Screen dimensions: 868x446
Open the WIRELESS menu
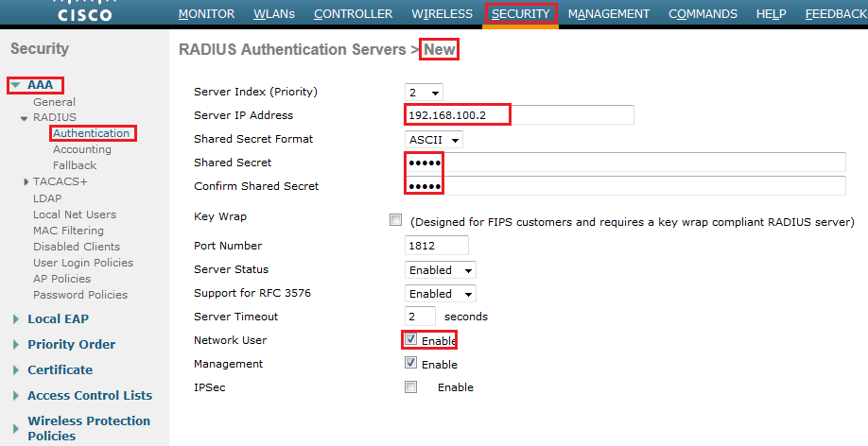tap(443, 14)
